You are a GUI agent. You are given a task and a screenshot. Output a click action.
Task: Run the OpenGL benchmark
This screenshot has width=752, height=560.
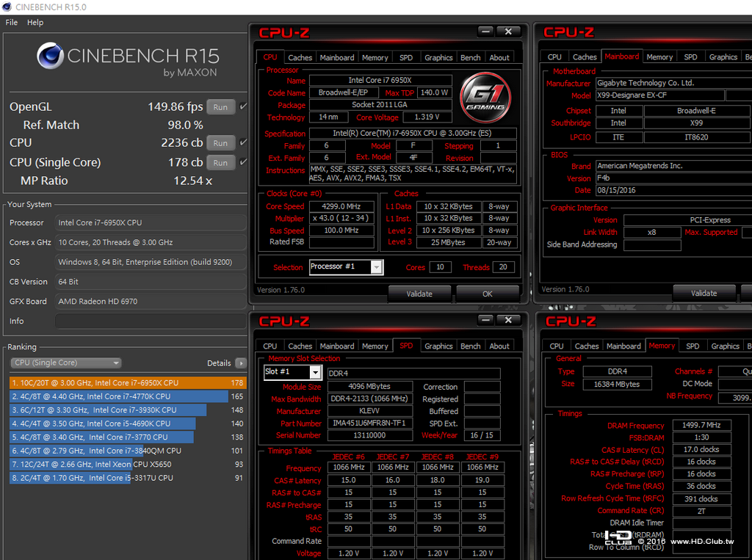click(220, 107)
